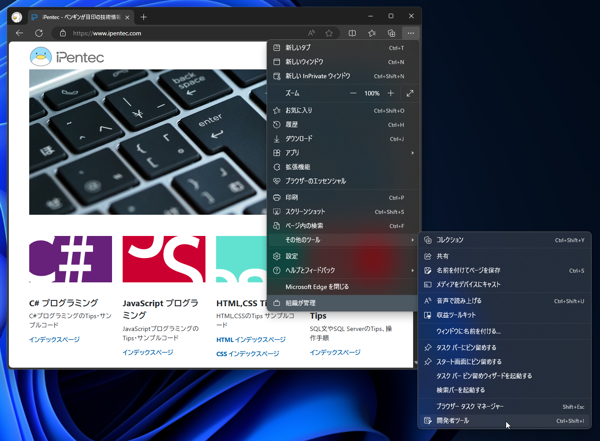The width and height of the screenshot is (600, 441).
Task: Add page to favorites star icon
Action: click(329, 33)
